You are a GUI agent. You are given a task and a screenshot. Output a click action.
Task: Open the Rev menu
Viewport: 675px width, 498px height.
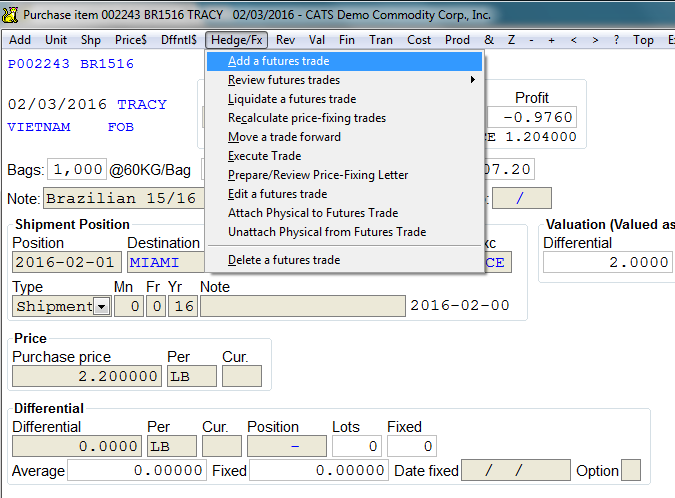point(285,40)
